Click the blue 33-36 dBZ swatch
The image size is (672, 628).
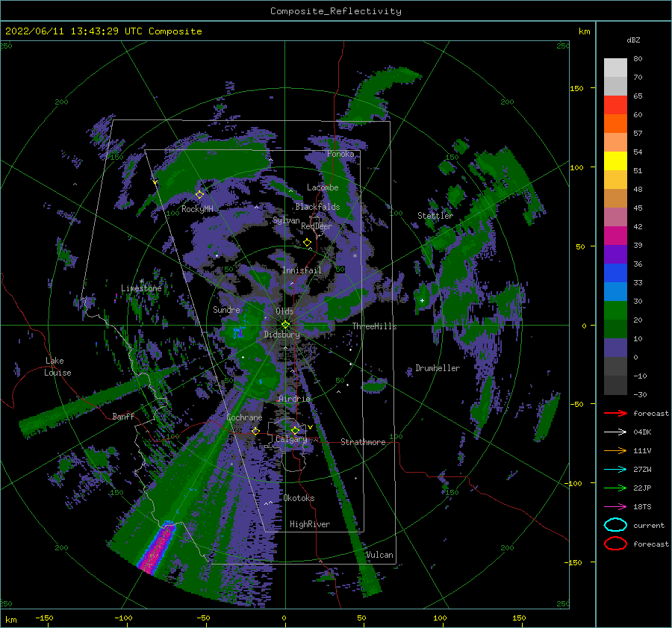[615, 273]
